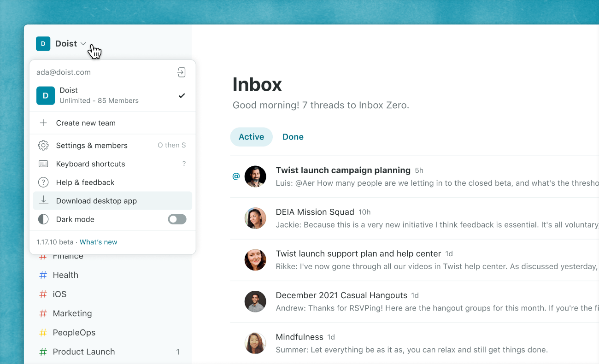
Task: Open Twist launch campaign planning thread
Action: (414, 176)
